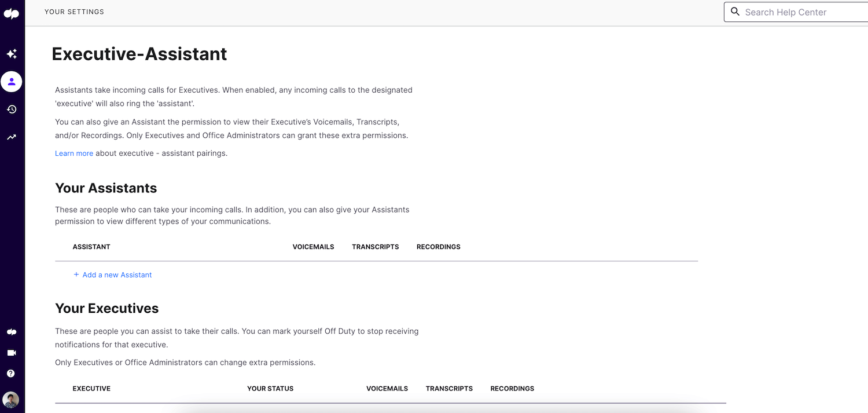
Task: Click the Assistant column header
Action: pyautogui.click(x=91, y=246)
